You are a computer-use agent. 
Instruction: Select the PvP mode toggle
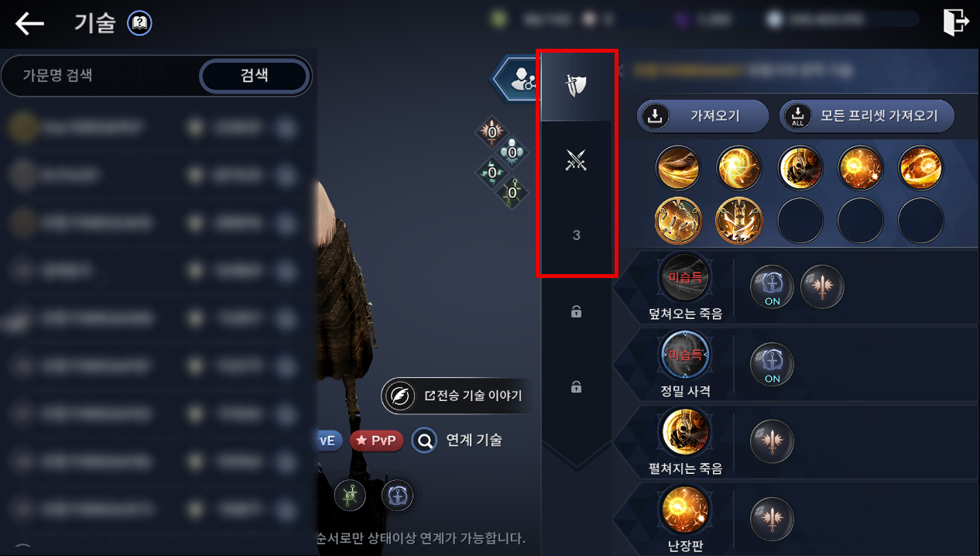(376, 441)
